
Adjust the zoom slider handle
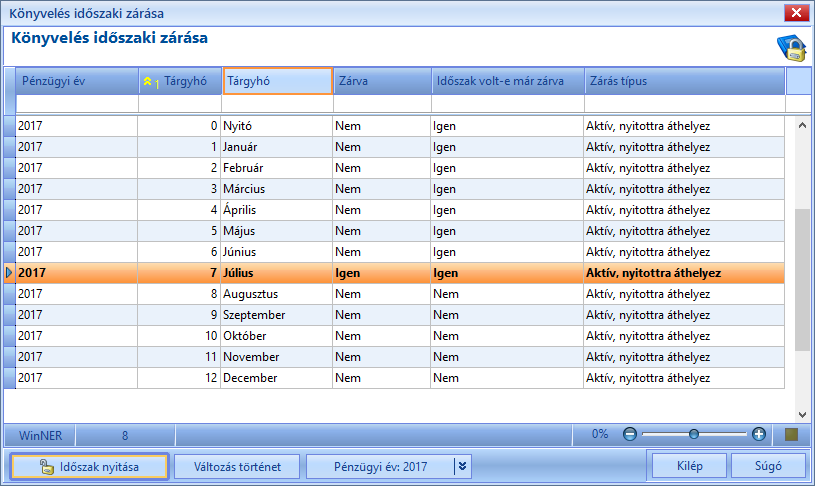coord(693,434)
